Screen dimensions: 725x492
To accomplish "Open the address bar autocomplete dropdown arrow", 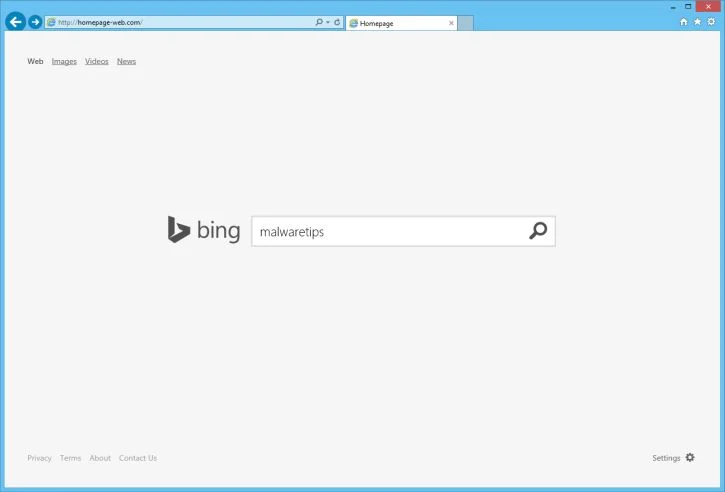I will point(328,22).
